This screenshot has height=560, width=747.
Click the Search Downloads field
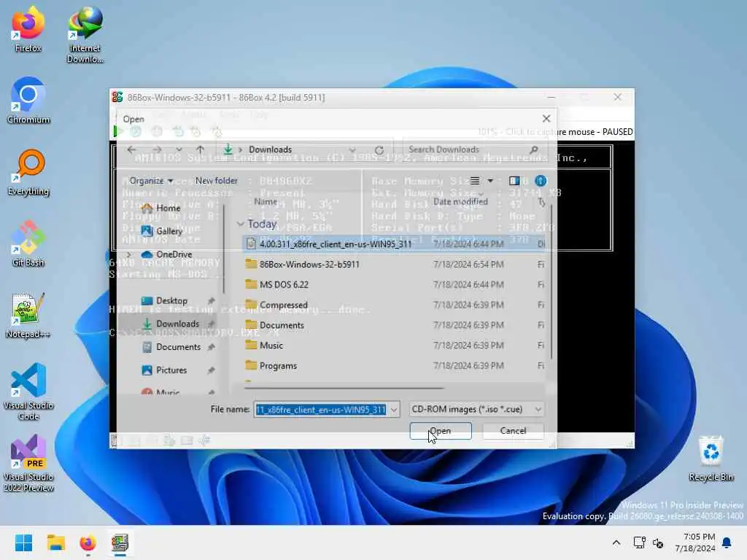(x=473, y=149)
